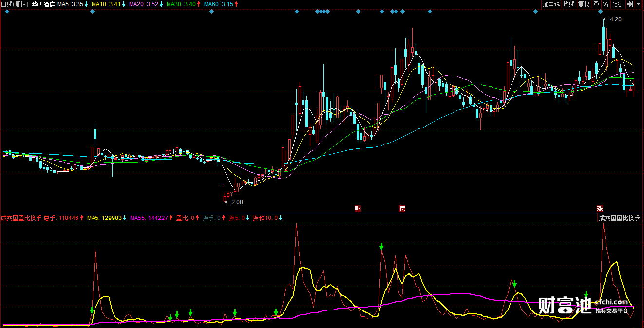The height and width of the screenshot is (328, 644).
Task: Toggle the 均线 moving average display
Action: click(x=569, y=4)
